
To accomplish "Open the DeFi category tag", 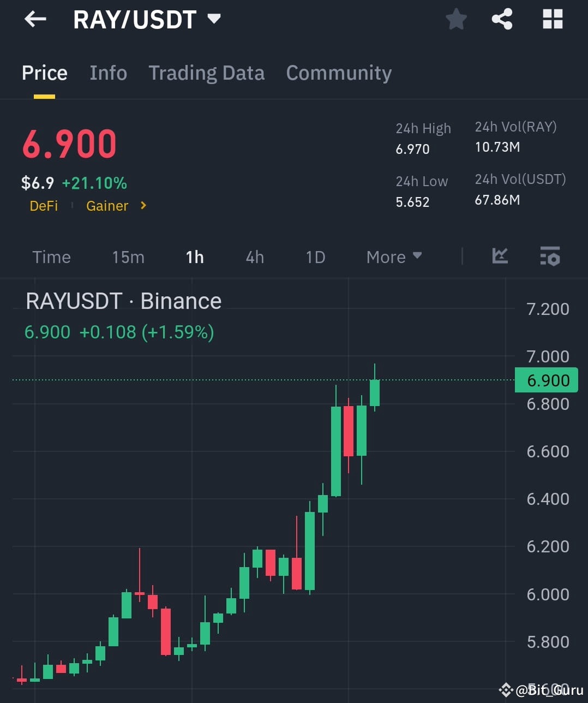I will (44, 206).
